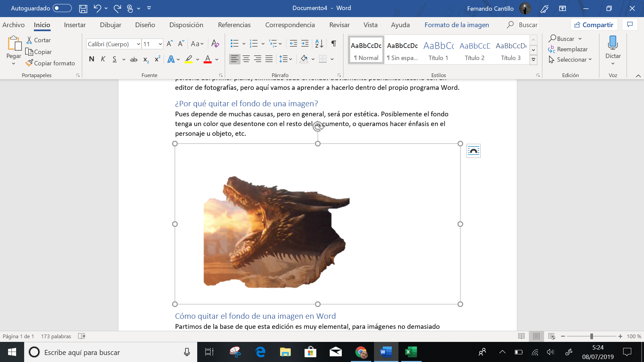The height and width of the screenshot is (362, 644).
Task: Toggle the Autoguardado switch
Action: [x=62, y=8]
